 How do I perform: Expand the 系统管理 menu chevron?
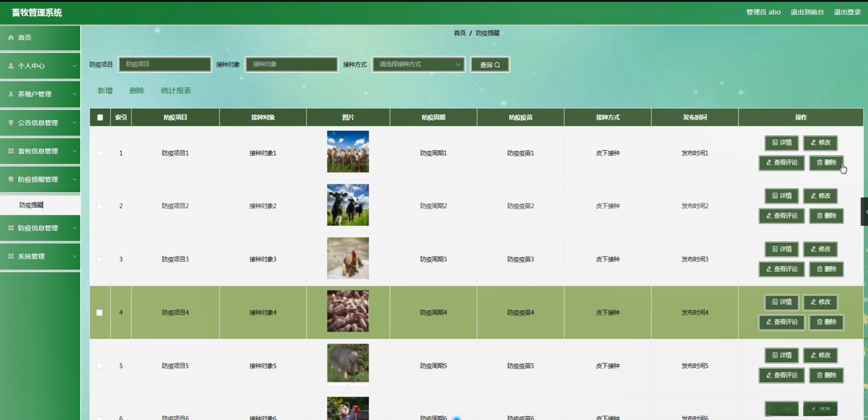point(74,256)
